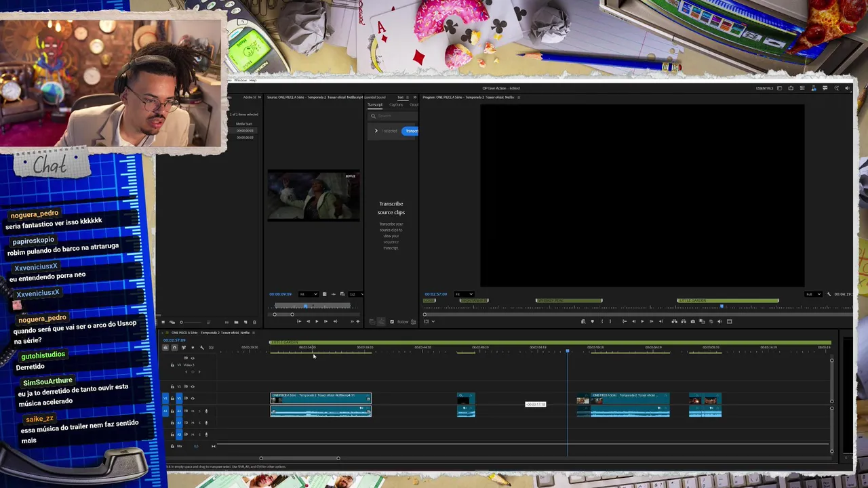
Task: Open Workspaces layout icon in header
Action: pyautogui.click(x=779, y=88)
